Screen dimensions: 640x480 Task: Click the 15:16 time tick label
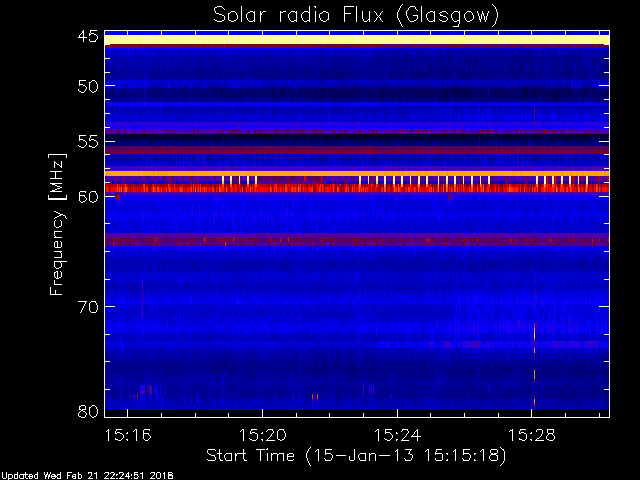tap(128, 435)
